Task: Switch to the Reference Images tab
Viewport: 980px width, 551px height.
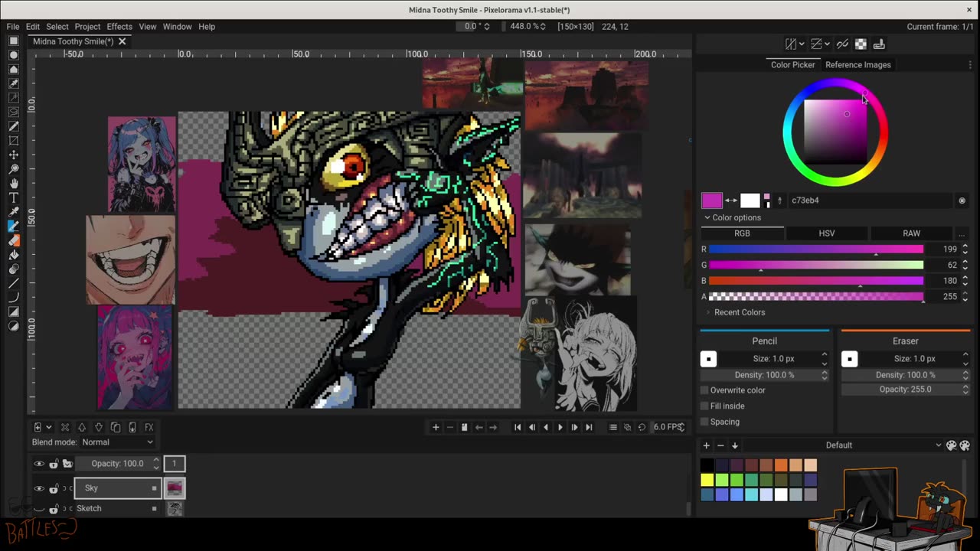Action: (x=857, y=65)
